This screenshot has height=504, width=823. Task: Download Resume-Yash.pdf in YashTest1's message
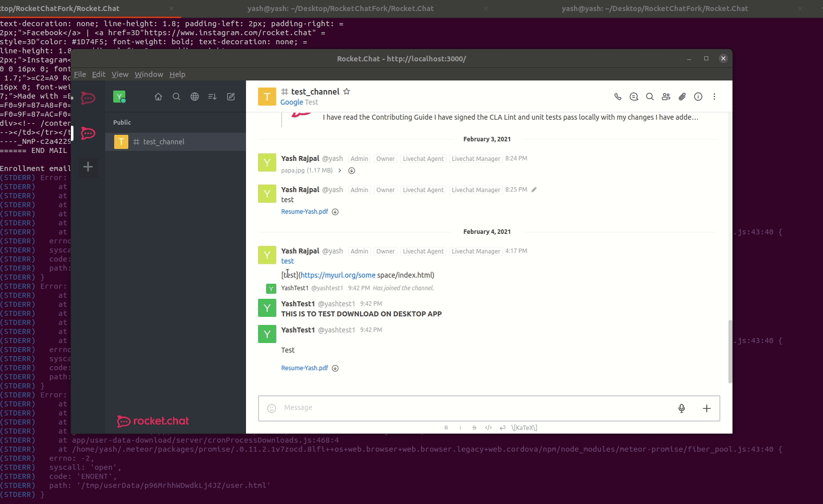(x=335, y=368)
